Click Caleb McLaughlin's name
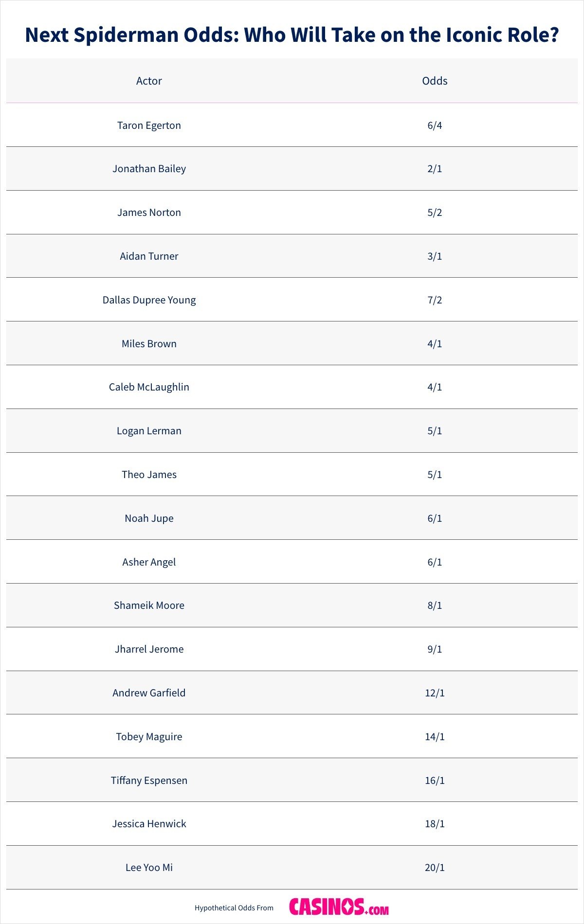The width and height of the screenshot is (584, 924). [x=149, y=387]
